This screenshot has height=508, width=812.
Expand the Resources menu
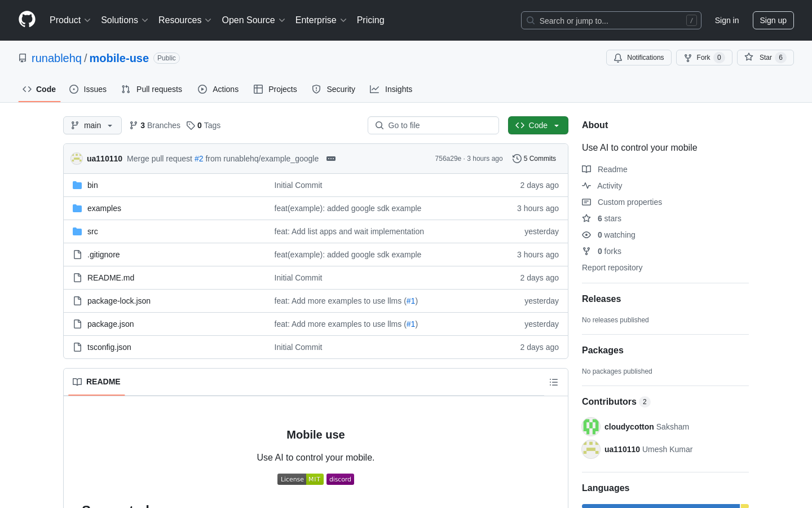185,20
